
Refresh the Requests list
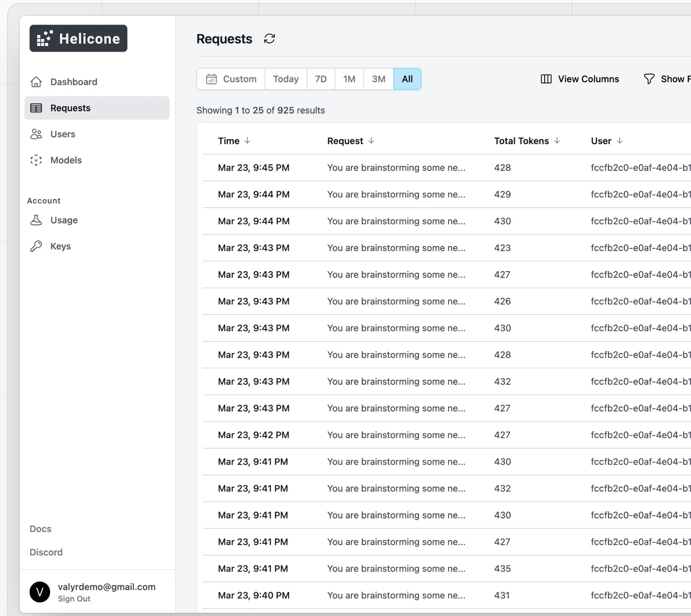click(270, 39)
